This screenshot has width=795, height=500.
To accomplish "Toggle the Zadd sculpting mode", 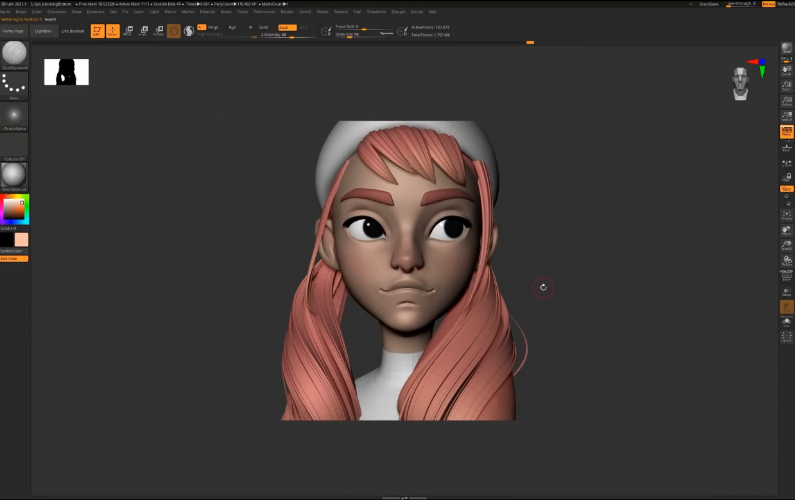I will [266, 27].
